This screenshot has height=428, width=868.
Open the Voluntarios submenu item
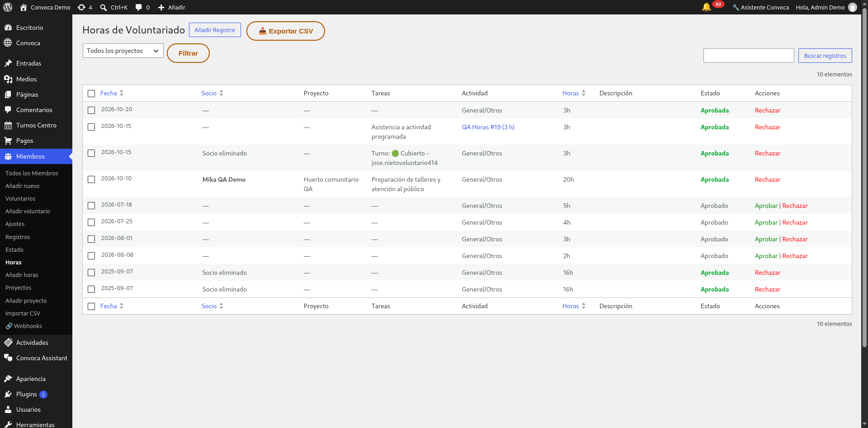(20, 198)
